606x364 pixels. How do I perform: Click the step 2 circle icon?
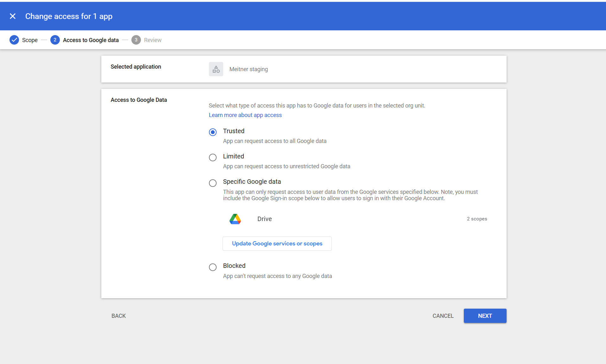tap(55, 40)
